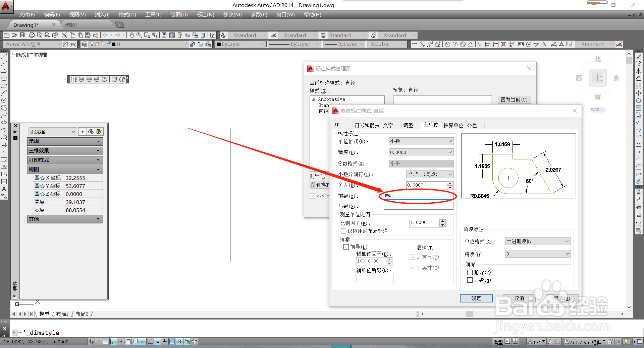
Task: Click the Diameter dimension tool icon
Action: pos(463,44)
